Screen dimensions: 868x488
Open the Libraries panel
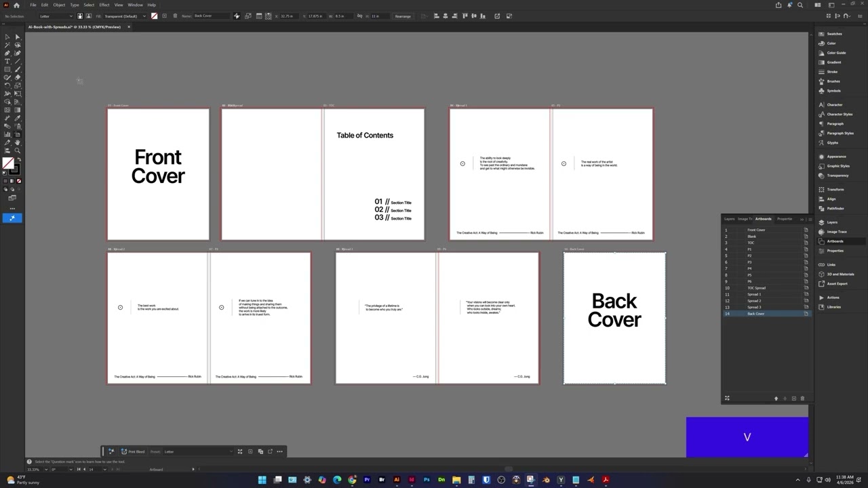coord(833,307)
